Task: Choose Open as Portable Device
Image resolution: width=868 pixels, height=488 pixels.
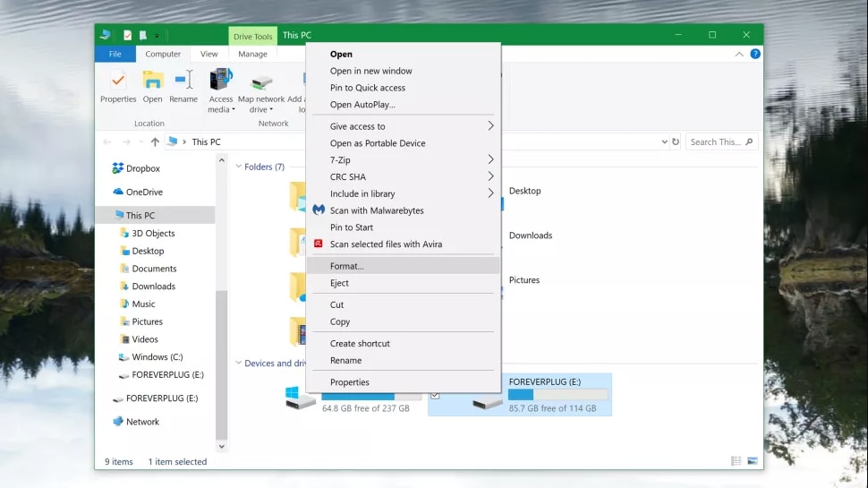Action: (403, 143)
